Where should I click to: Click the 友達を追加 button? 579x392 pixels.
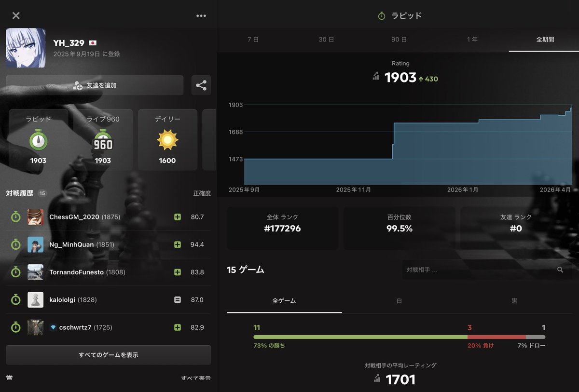(x=95, y=85)
